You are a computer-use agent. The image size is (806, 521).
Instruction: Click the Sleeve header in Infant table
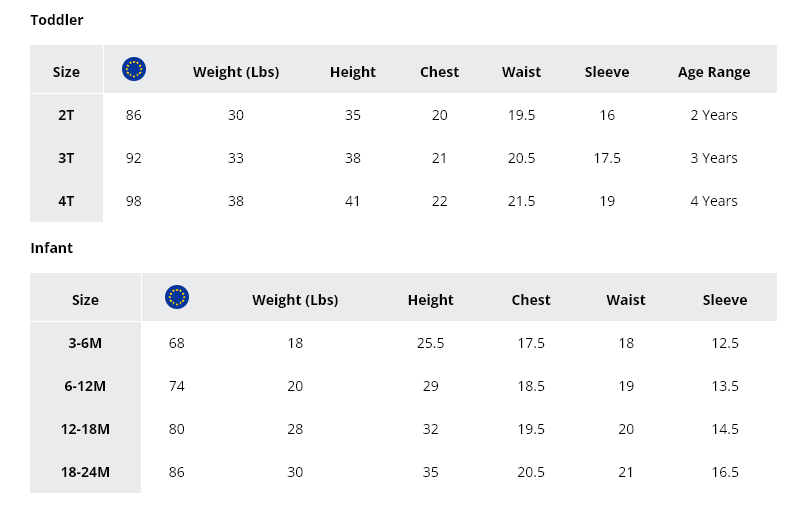pyautogui.click(x=725, y=300)
